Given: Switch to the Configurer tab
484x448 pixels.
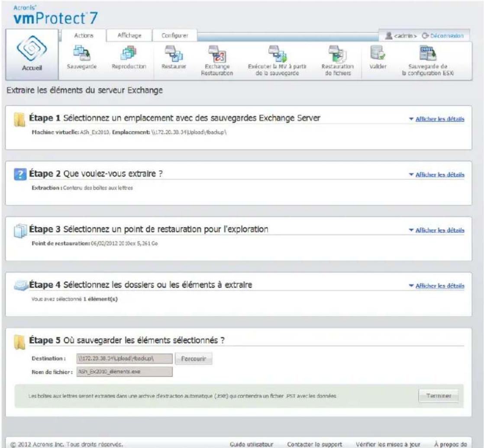Looking at the screenshot, I should tap(175, 36).
